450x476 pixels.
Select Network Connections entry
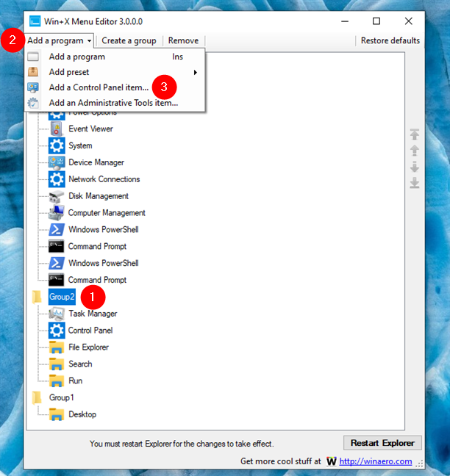(x=104, y=179)
